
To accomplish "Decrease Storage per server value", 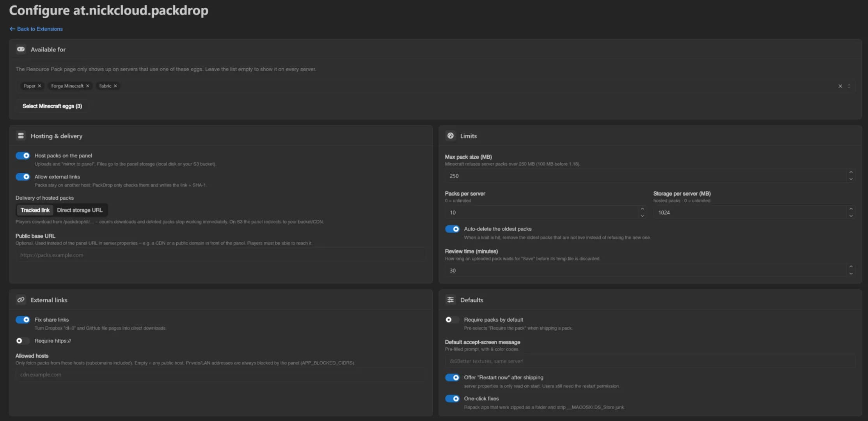I will click(851, 216).
